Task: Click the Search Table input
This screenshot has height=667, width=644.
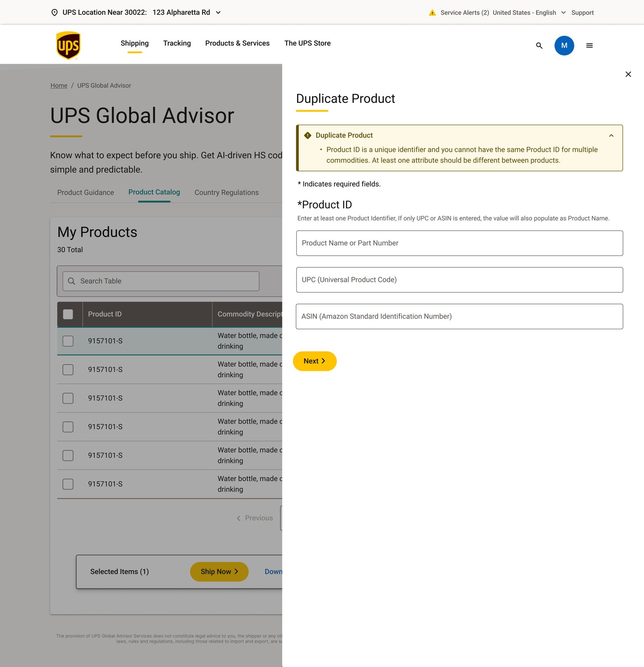Action: pyautogui.click(x=161, y=281)
